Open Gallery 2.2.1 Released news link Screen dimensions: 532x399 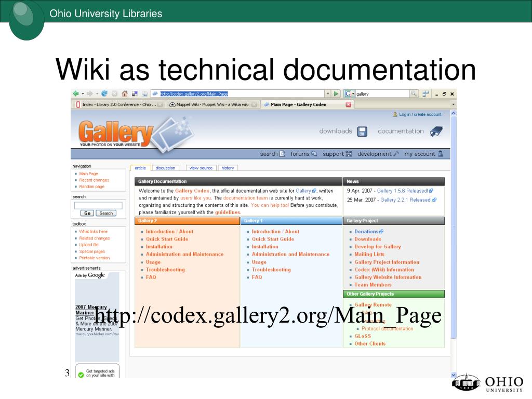click(x=408, y=200)
